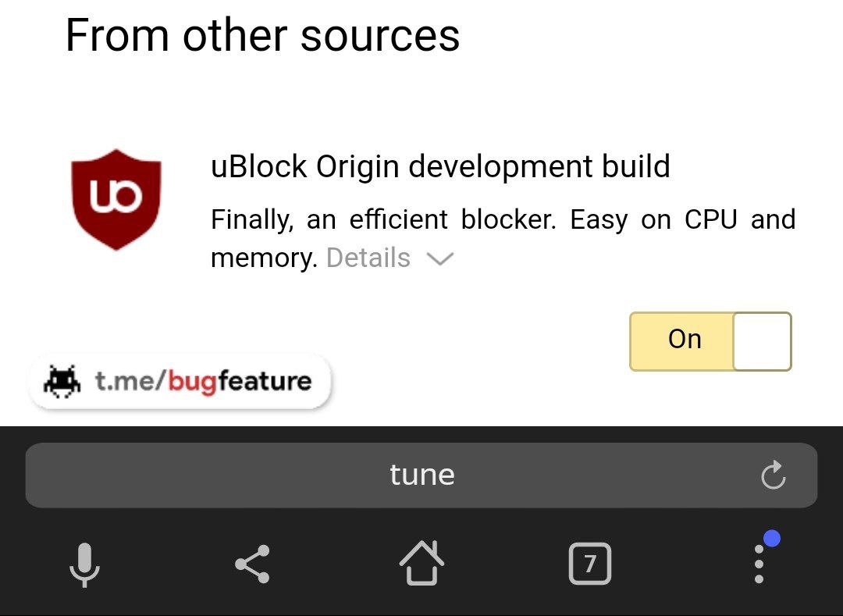Screen dimensions: 843x616
Task: Click the pixel space invader icon
Action: (x=62, y=382)
